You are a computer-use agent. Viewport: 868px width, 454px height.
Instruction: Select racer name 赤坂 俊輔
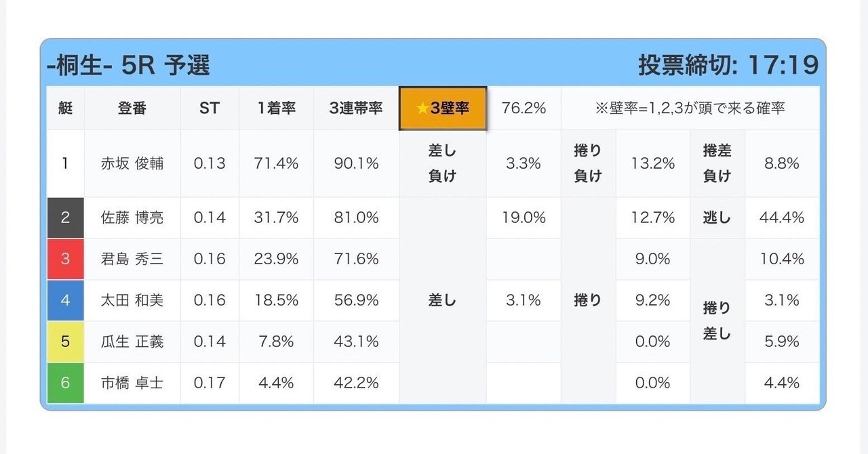(132, 163)
